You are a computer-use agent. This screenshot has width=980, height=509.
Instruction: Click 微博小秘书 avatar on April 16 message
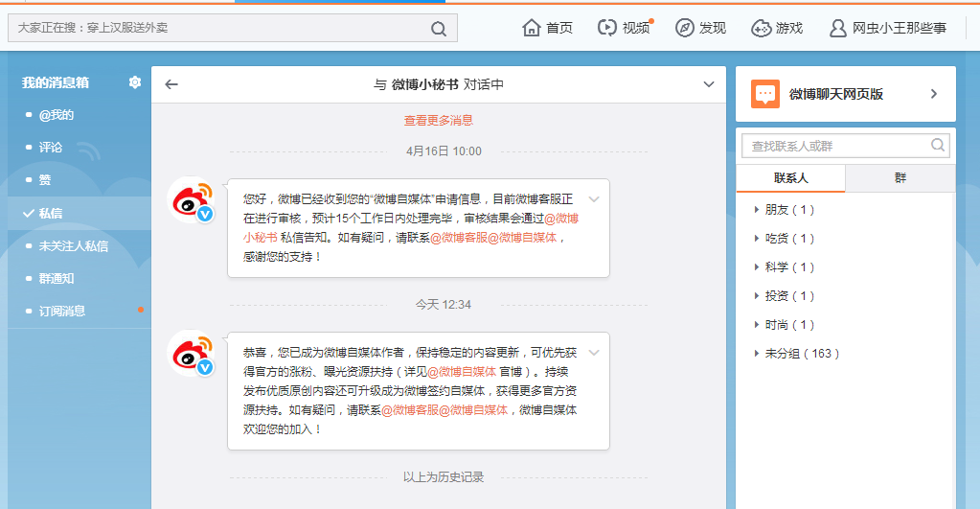click(x=192, y=200)
